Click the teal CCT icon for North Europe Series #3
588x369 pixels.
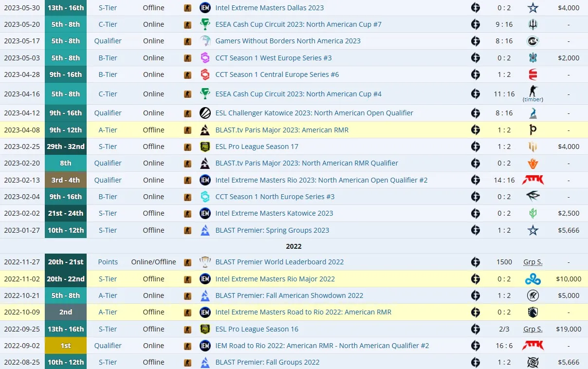coord(205,197)
